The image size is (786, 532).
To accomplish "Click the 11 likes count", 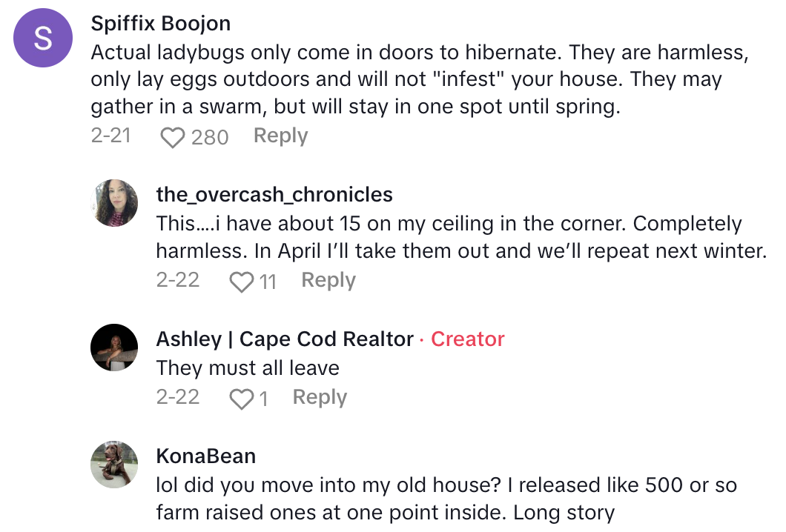I will [268, 282].
